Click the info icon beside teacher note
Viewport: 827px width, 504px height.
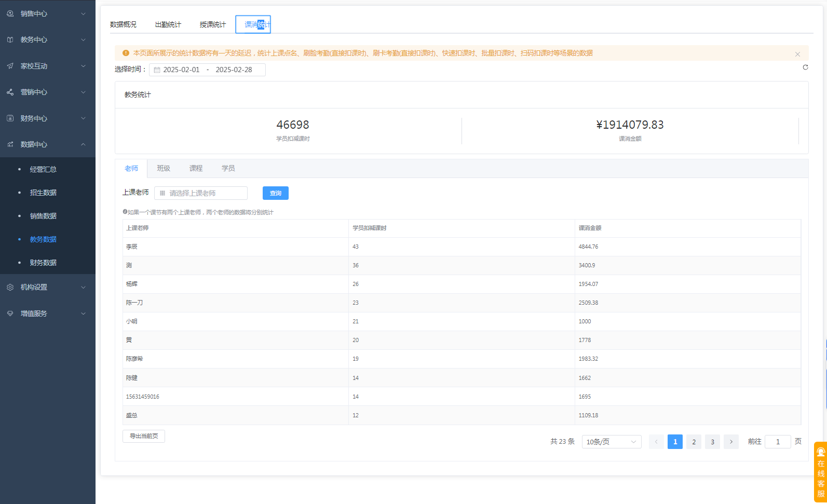pyautogui.click(x=125, y=212)
